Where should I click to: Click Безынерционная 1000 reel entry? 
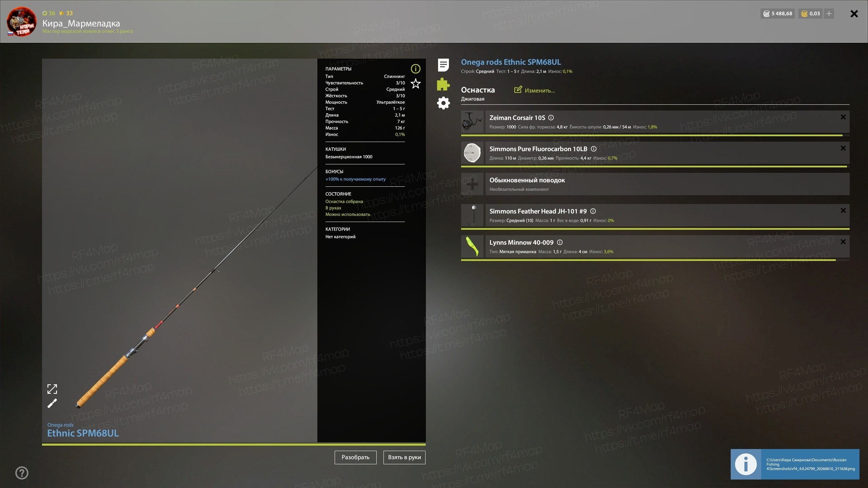tap(349, 157)
